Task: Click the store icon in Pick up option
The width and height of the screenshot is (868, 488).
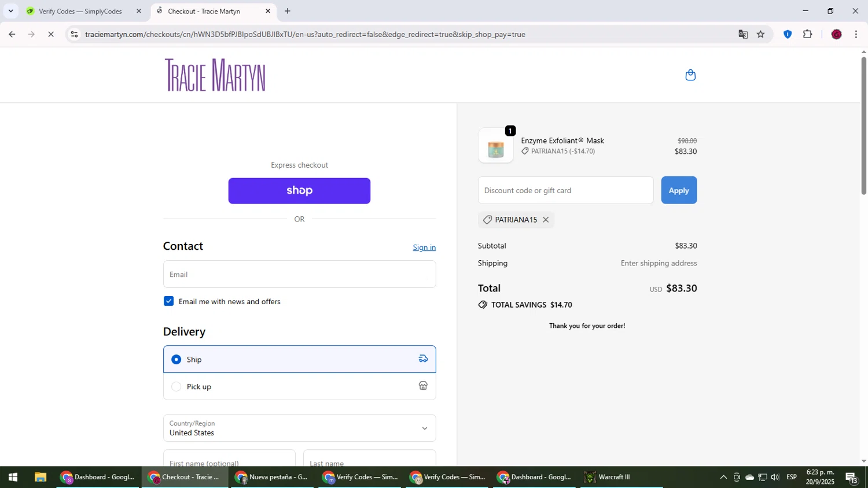Action: [423, 386]
